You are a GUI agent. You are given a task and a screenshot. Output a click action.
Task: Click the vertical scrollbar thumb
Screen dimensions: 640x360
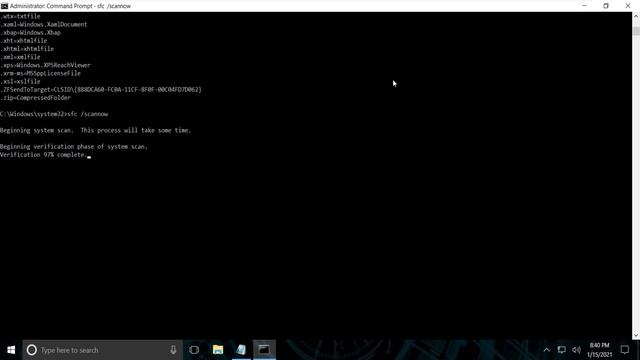pyautogui.click(x=636, y=31)
